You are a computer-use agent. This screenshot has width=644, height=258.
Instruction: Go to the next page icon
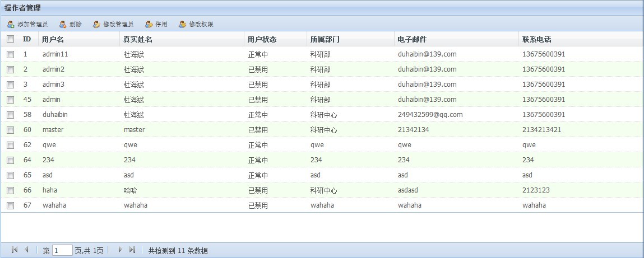(120, 250)
